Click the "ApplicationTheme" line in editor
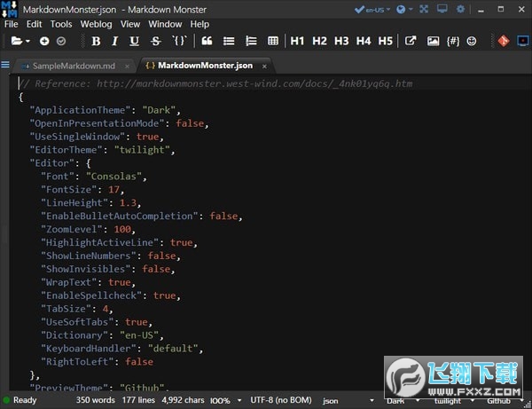 pos(106,110)
